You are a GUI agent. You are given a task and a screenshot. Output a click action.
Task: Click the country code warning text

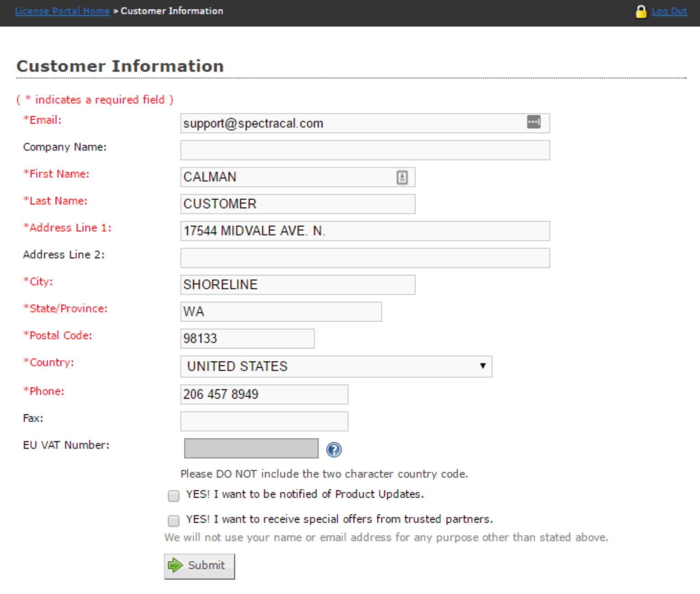coord(324,474)
